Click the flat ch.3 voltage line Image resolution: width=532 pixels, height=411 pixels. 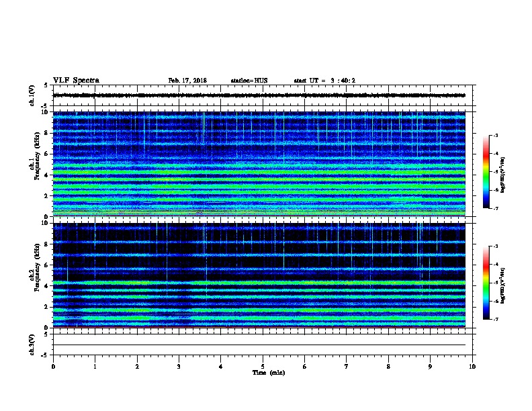pyautogui.click(x=259, y=345)
